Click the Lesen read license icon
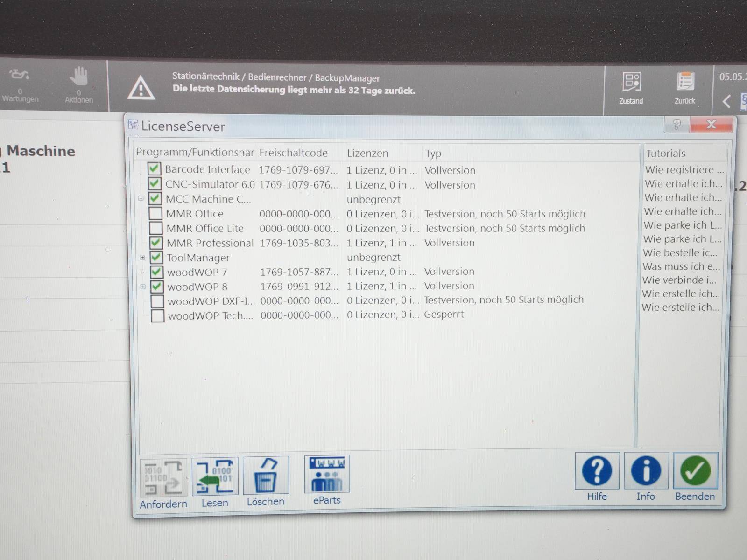Viewport: 747px width, 560px height. (x=215, y=476)
